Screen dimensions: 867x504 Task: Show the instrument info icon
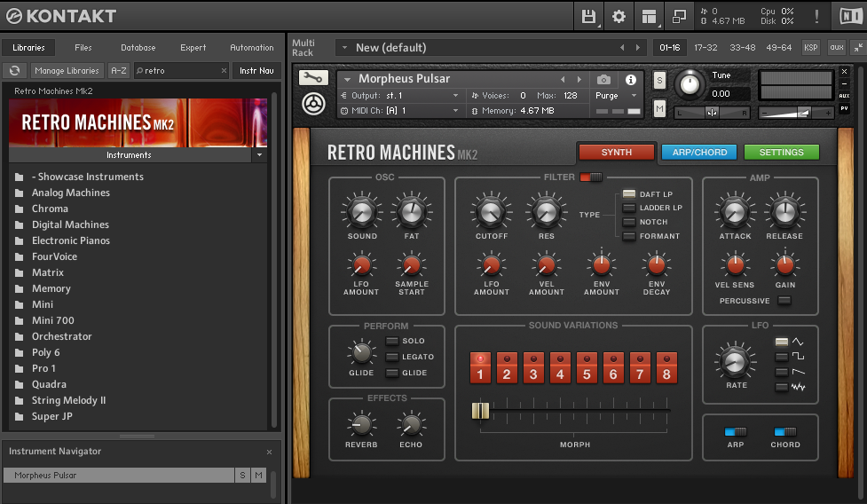coord(630,80)
